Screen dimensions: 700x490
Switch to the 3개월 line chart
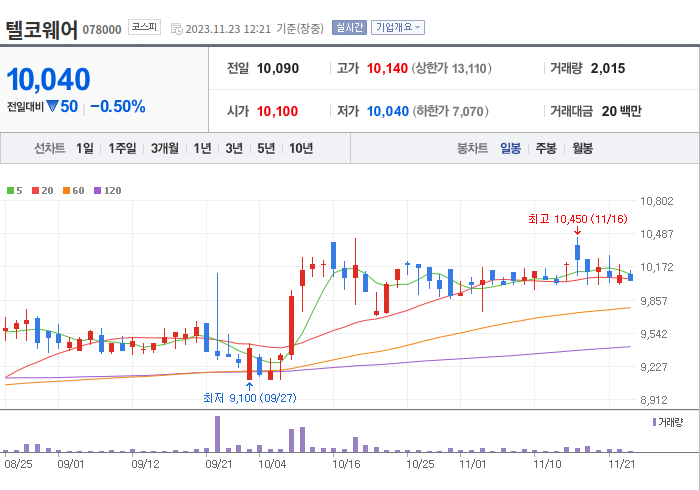(x=165, y=148)
